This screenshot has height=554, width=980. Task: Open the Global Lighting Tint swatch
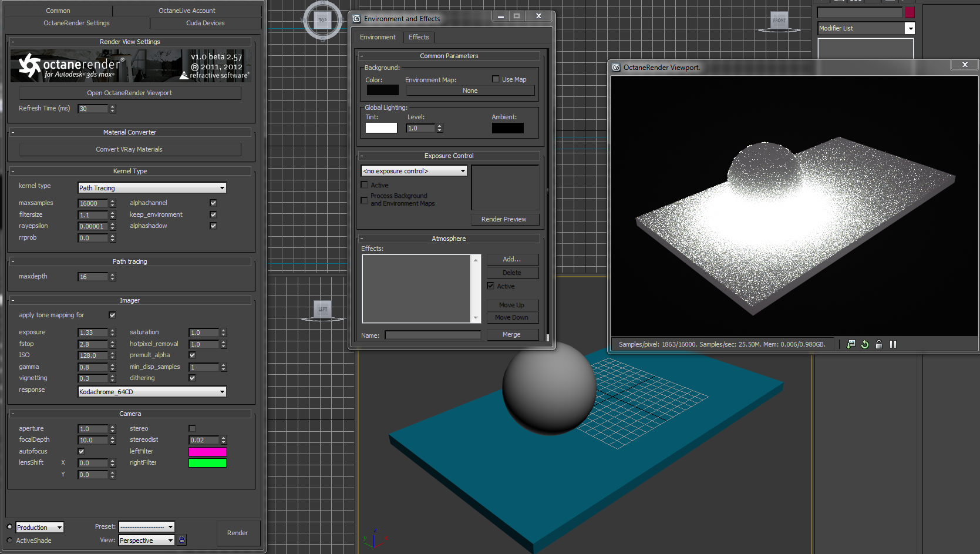382,127
